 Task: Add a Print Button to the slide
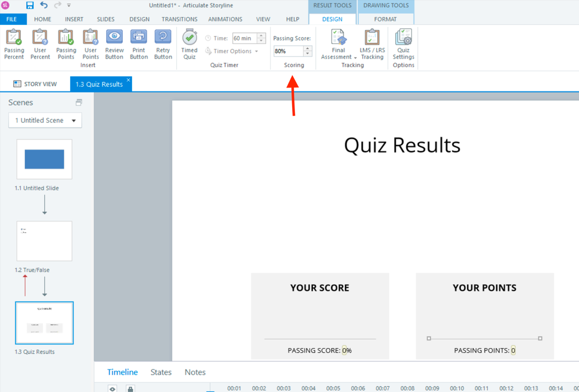(139, 44)
